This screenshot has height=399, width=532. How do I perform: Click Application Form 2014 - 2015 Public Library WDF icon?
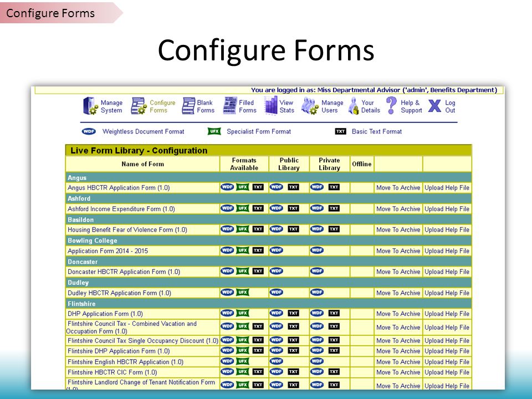(x=277, y=250)
